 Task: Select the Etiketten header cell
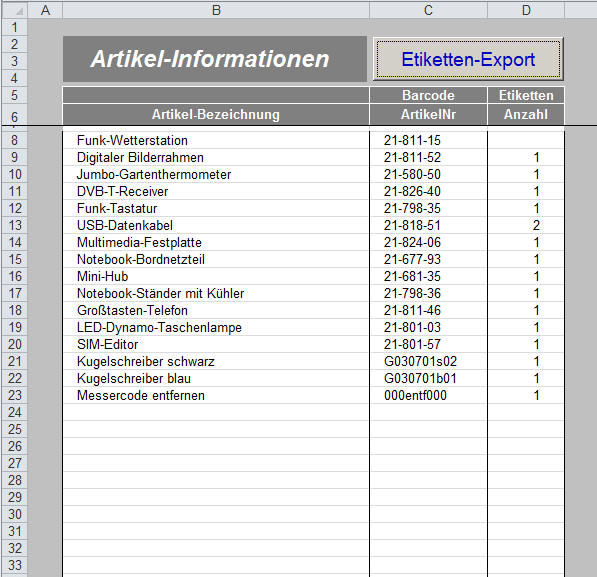point(526,95)
